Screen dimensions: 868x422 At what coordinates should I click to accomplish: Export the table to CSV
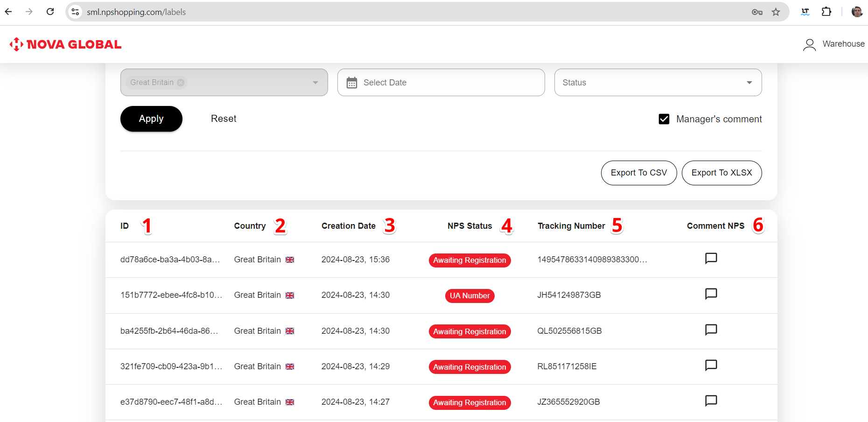coord(639,173)
